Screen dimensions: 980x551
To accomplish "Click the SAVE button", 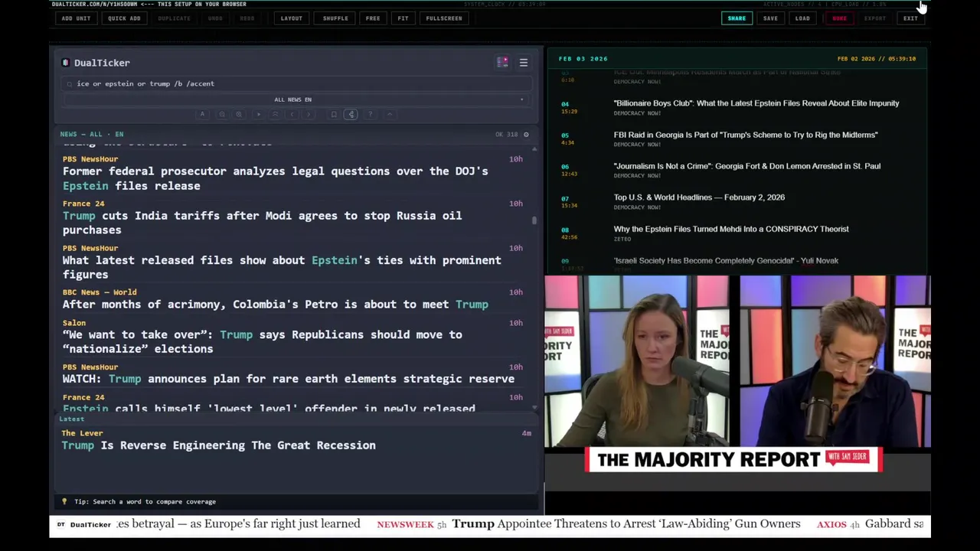I will pyautogui.click(x=770, y=18).
